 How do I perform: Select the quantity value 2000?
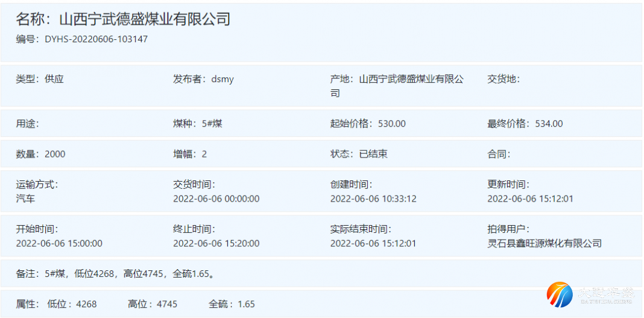55,154
